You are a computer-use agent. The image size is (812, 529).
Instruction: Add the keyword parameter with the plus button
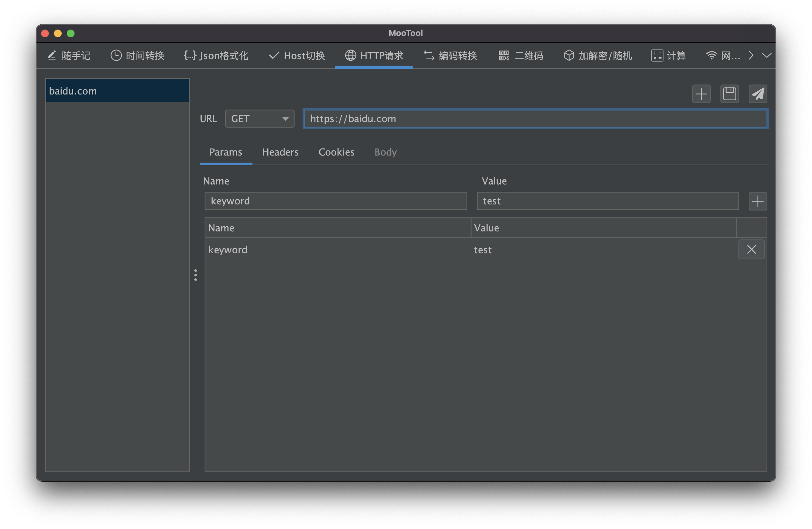point(757,202)
